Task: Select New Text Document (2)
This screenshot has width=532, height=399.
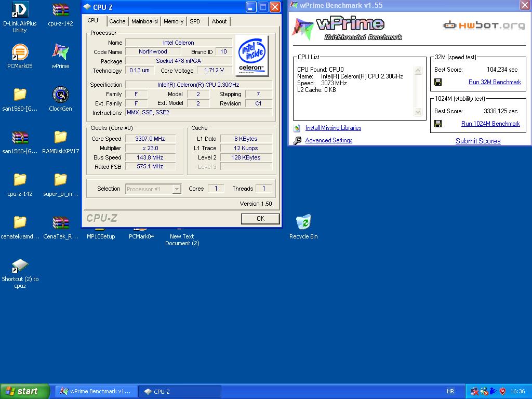Action: (x=182, y=240)
